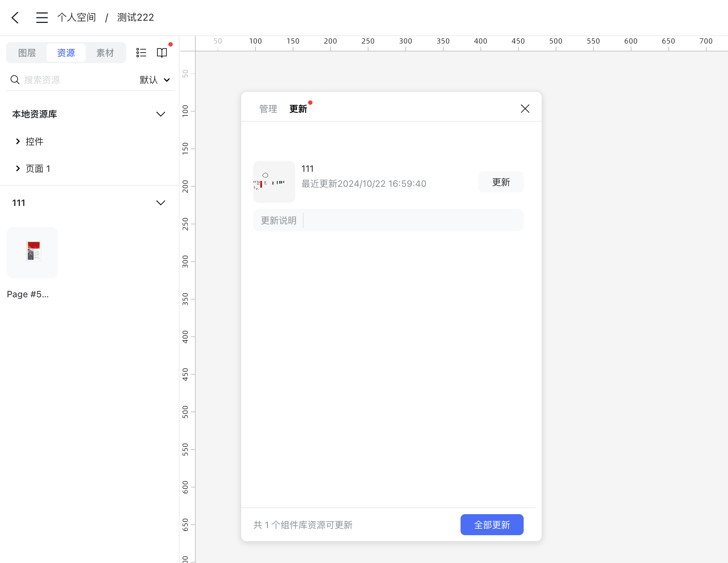
Task: Open the hamburger menu icon
Action: [42, 18]
